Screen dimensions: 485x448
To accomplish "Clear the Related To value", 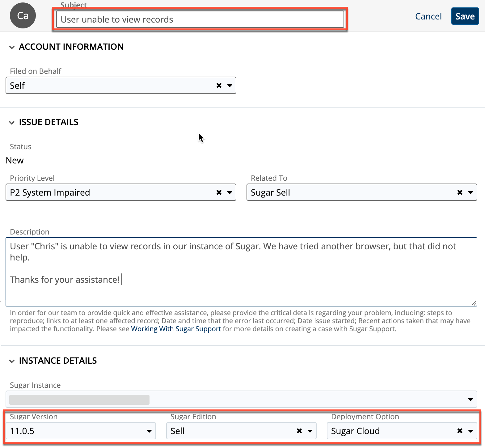I will [460, 192].
